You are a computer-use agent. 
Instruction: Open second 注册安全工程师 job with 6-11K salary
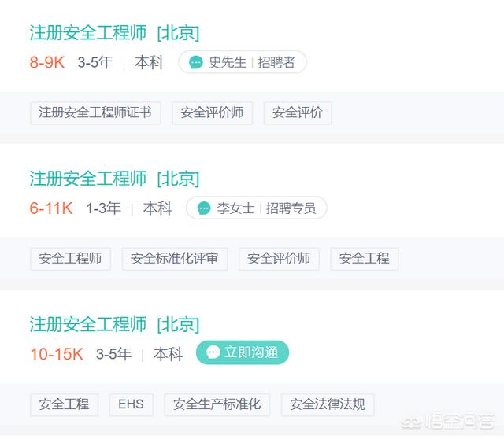114,179
